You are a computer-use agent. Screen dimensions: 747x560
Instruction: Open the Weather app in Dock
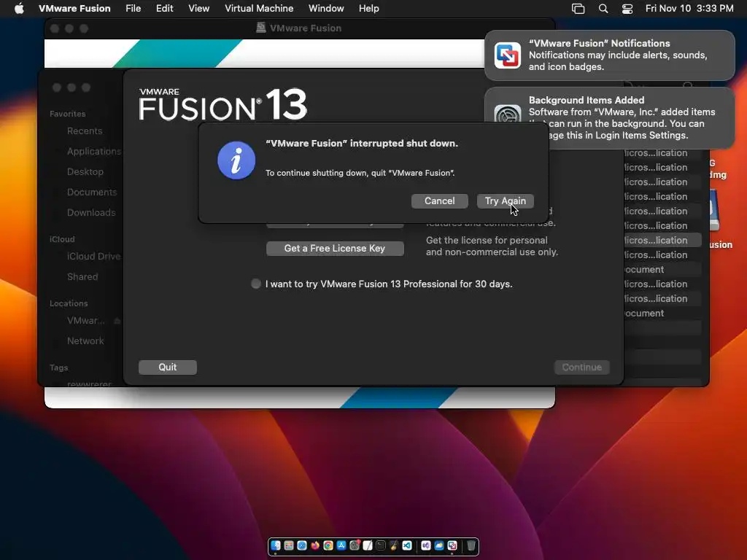pos(439,545)
